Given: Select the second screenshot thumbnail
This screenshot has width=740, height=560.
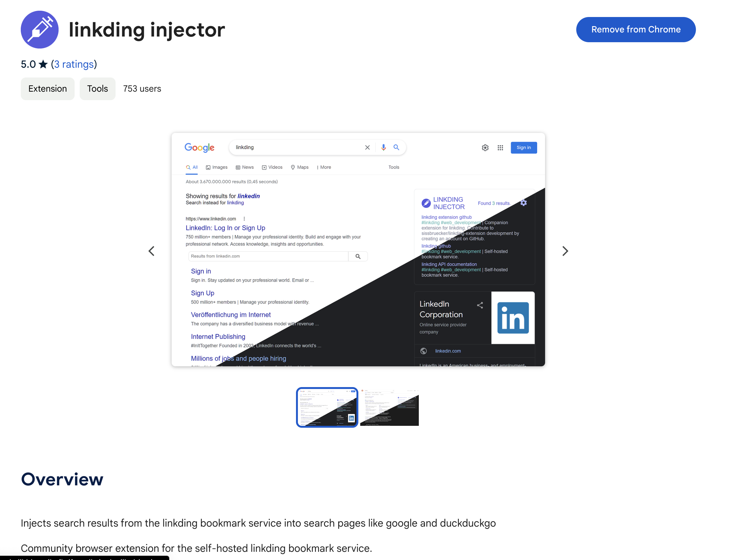Looking at the screenshot, I should coord(390,407).
